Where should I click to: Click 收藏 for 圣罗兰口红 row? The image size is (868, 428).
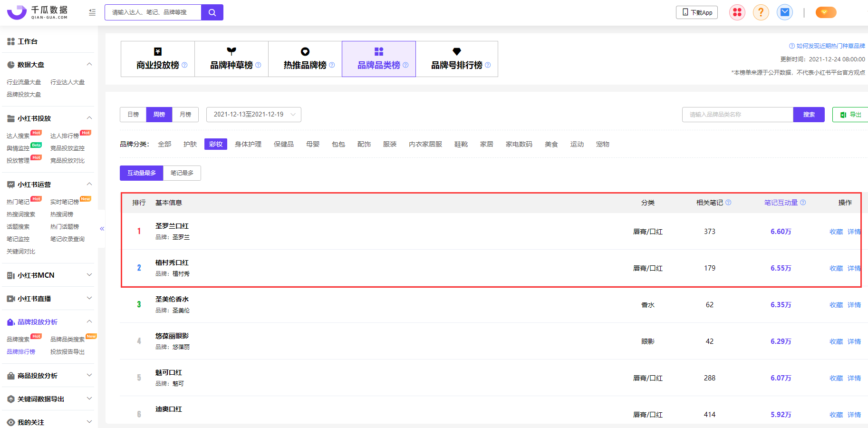coord(836,232)
